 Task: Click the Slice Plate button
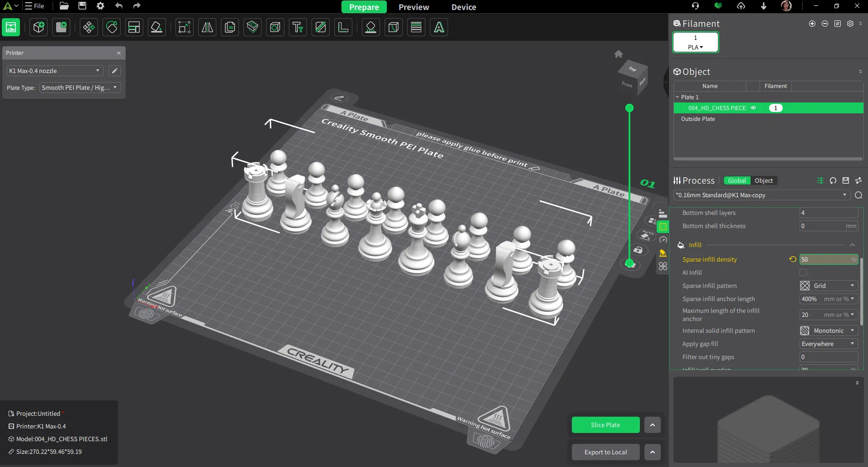pos(605,425)
